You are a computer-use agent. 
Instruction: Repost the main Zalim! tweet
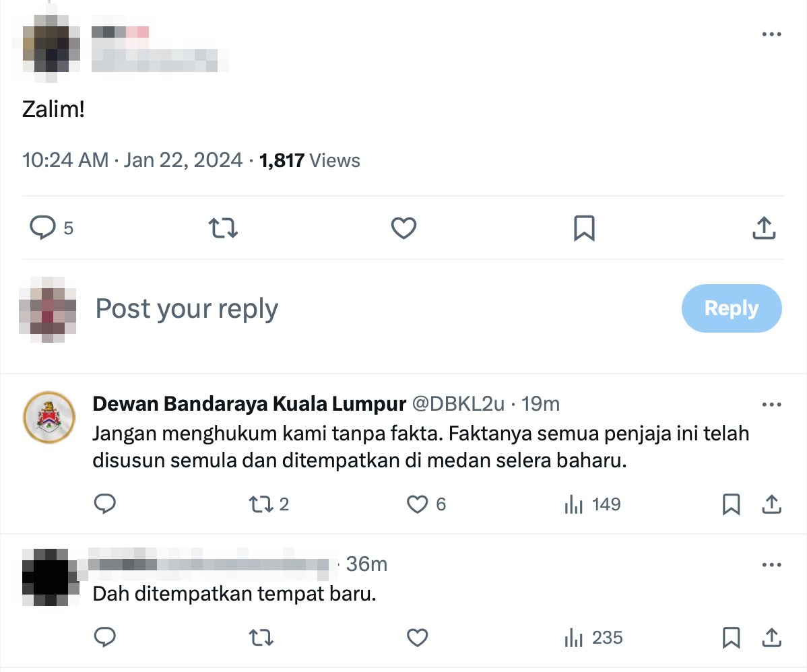(223, 228)
